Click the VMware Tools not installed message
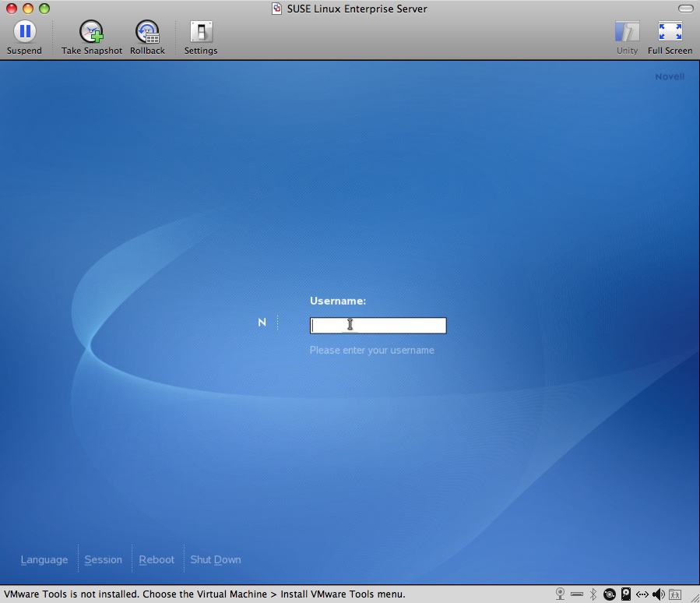 pyautogui.click(x=205, y=594)
